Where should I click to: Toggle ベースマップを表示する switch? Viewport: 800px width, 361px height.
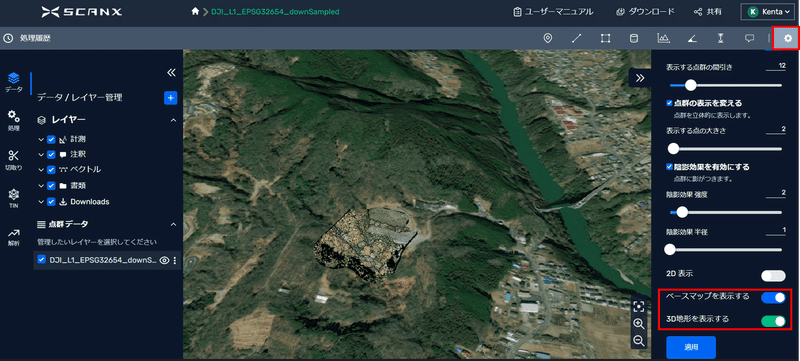(x=773, y=298)
